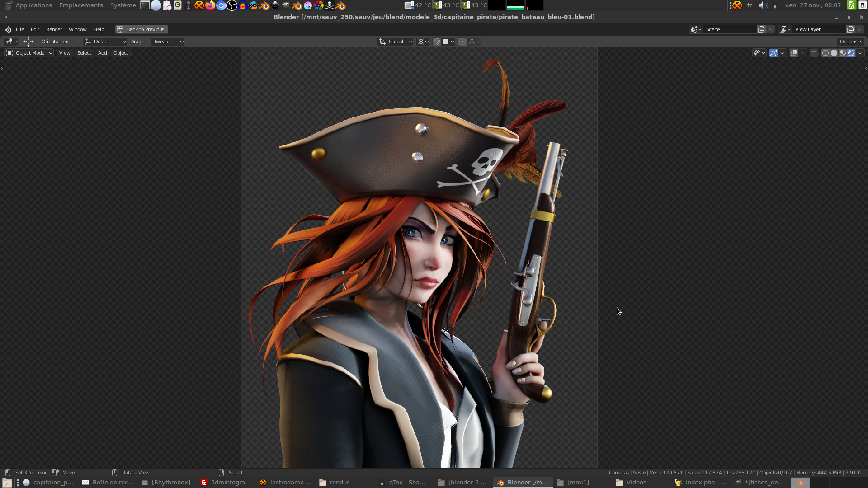This screenshot has width=868, height=488.
Task: Open the Applications system menu
Action: pos(33,5)
